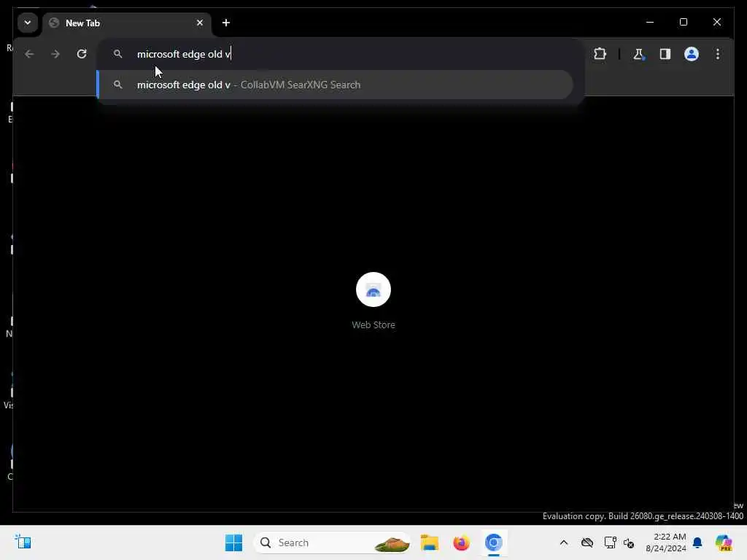Image resolution: width=747 pixels, height=560 pixels.
Task: Go back with the back arrow
Action: click(x=29, y=54)
